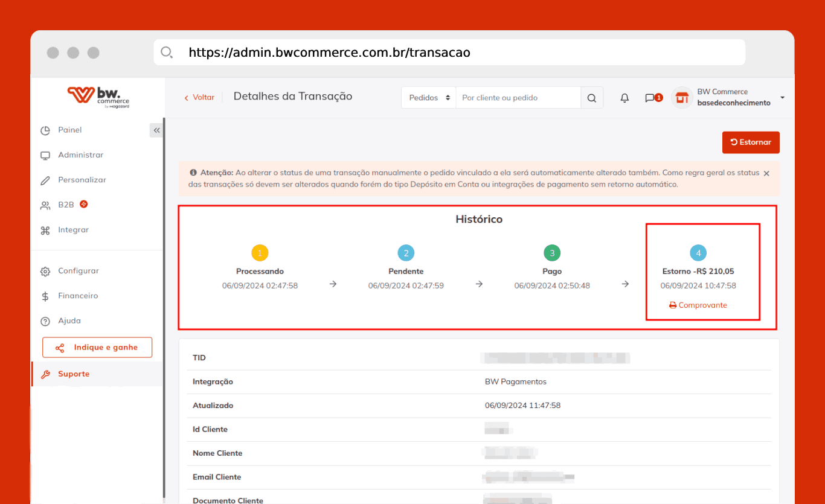Open the Pedidos search type dropdown
This screenshot has height=504, width=825.
pos(429,98)
